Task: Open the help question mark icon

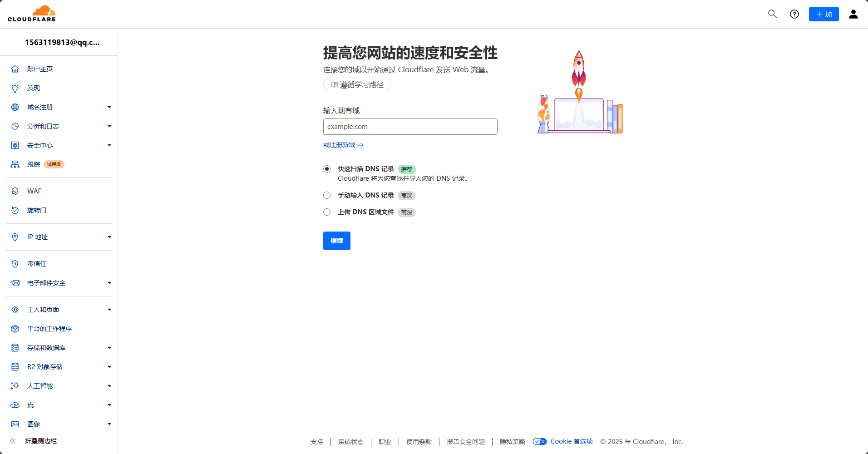Action: pos(794,14)
